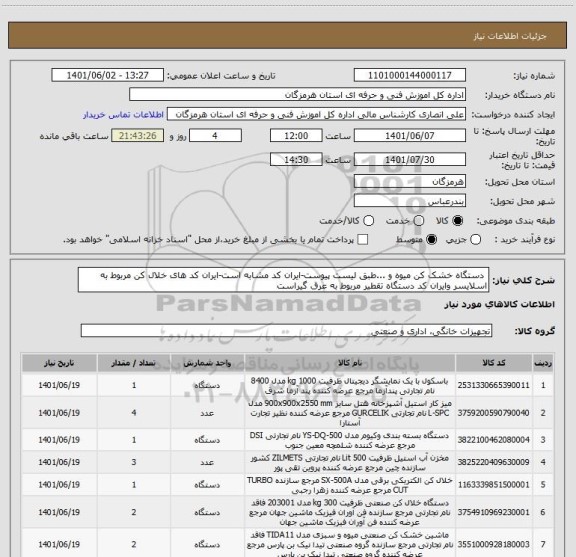Click product code 382210046208000 4
The image size is (576, 557).
(x=493, y=440)
